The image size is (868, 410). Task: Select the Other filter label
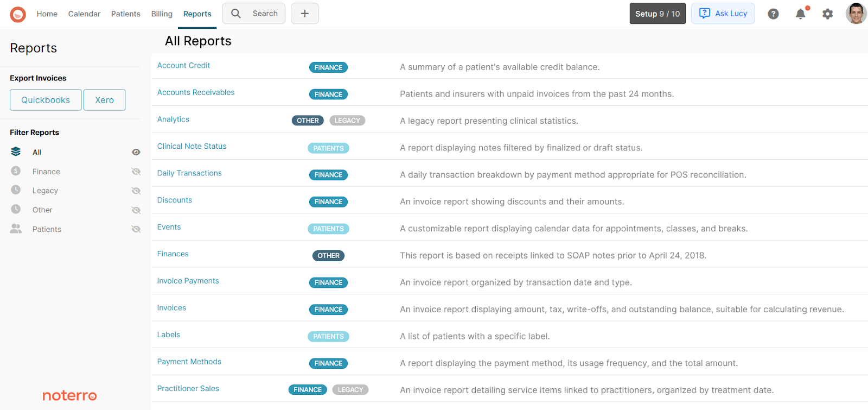(42, 210)
